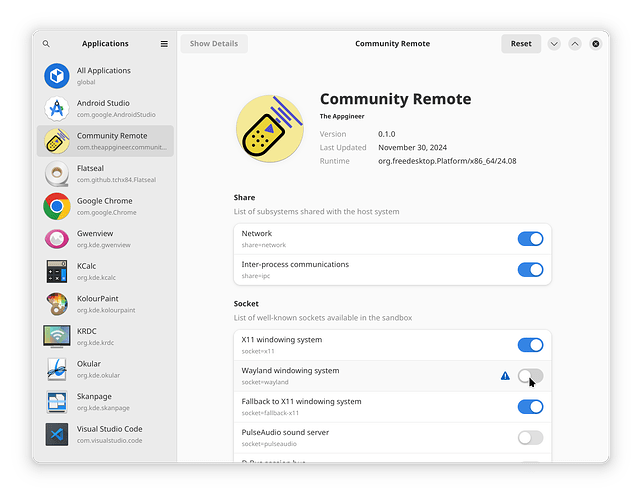Click The Appgineer developer name

(342, 116)
